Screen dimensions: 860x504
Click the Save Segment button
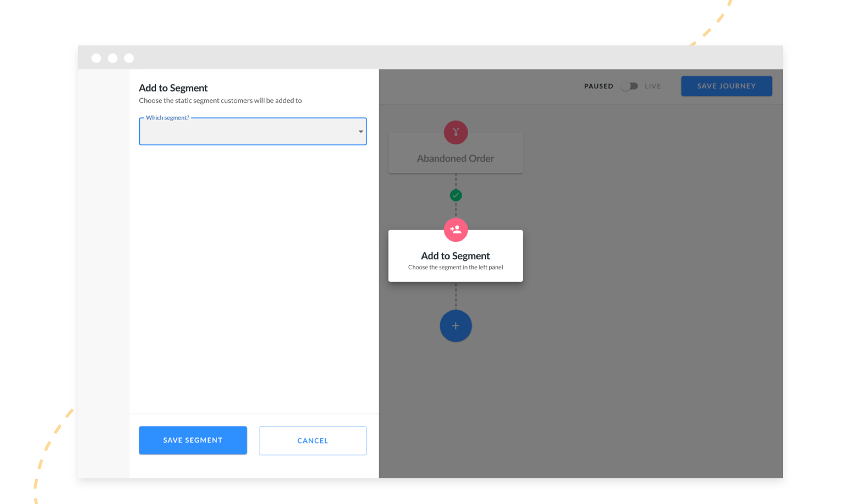coord(193,440)
